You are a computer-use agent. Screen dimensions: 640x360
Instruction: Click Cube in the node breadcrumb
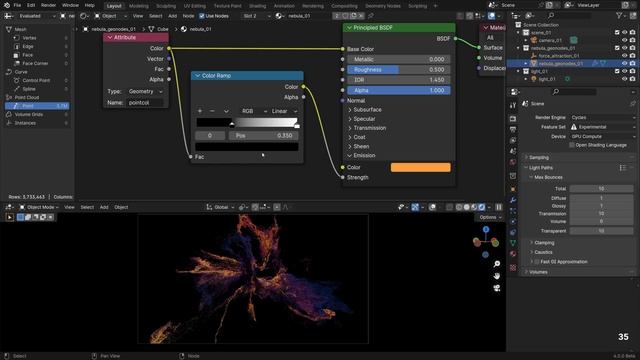(x=163, y=29)
